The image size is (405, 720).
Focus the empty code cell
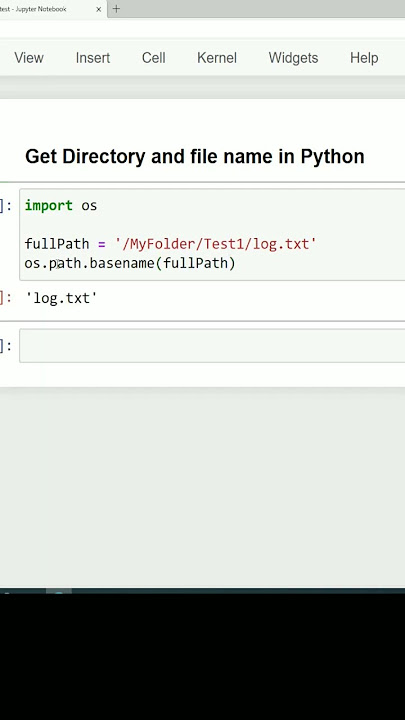pos(212,346)
